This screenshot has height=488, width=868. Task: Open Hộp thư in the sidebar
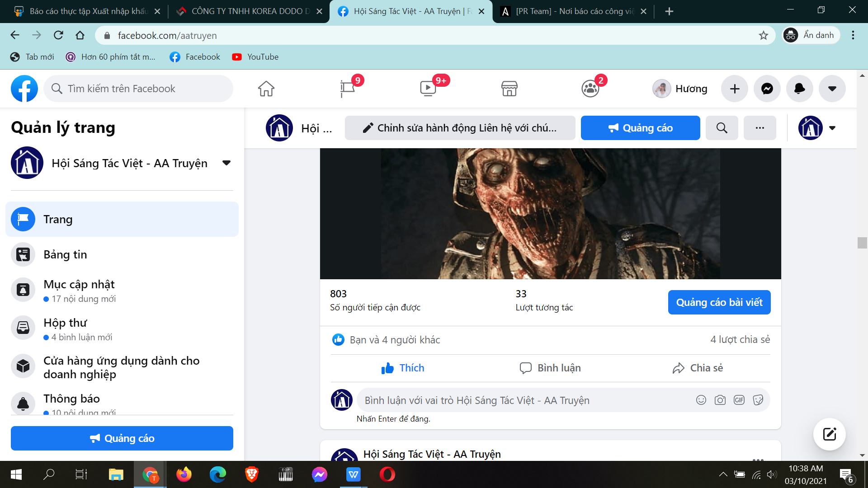point(122,329)
